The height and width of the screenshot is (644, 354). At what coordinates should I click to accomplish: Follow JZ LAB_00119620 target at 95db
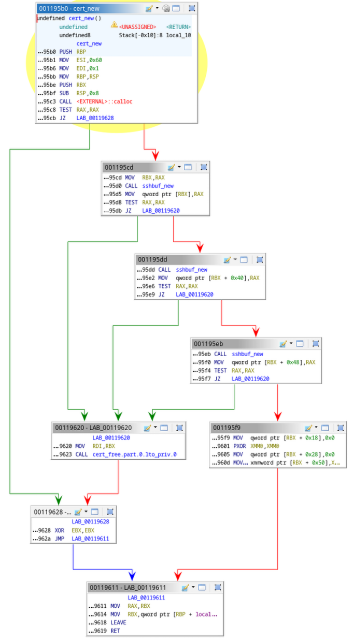point(161,211)
